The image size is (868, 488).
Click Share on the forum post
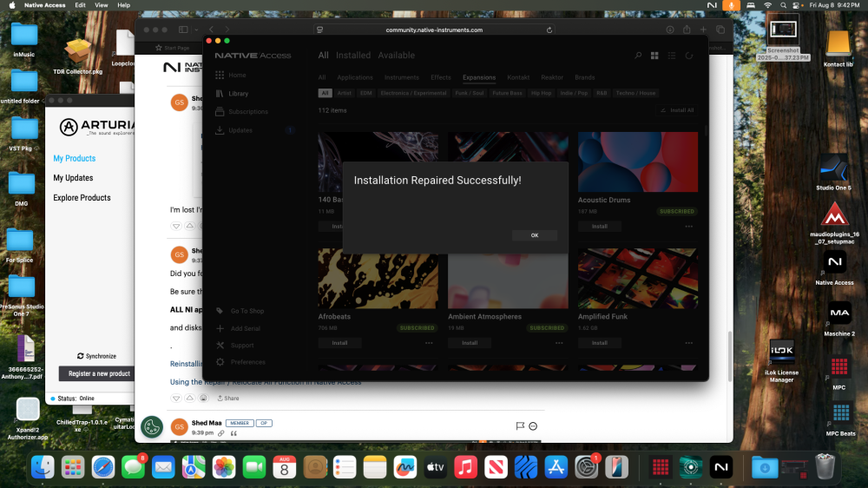click(x=228, y=399)
